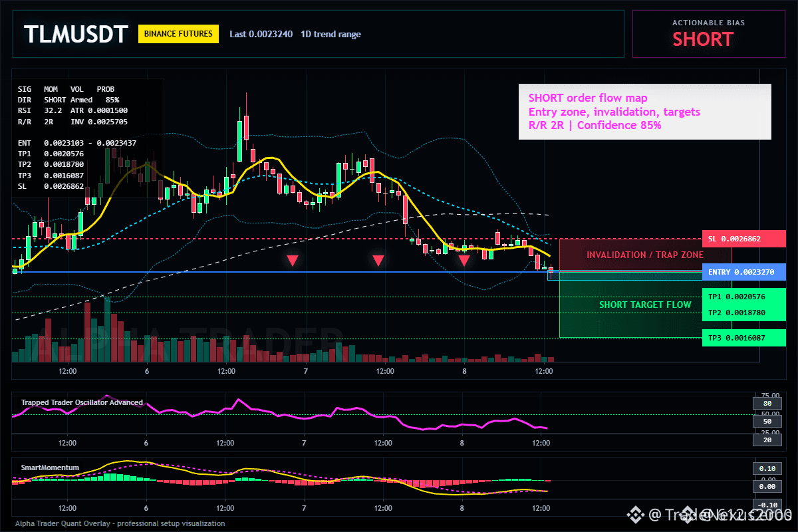Click the R/R 2R | Confidence 85% line
The width and height of the screenshot is (798, 532).
[595, 125]
